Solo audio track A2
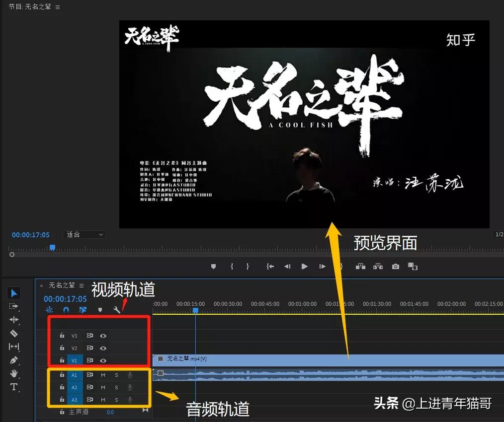The width and height of the screenshot is (504, 422). pos(116,387)
